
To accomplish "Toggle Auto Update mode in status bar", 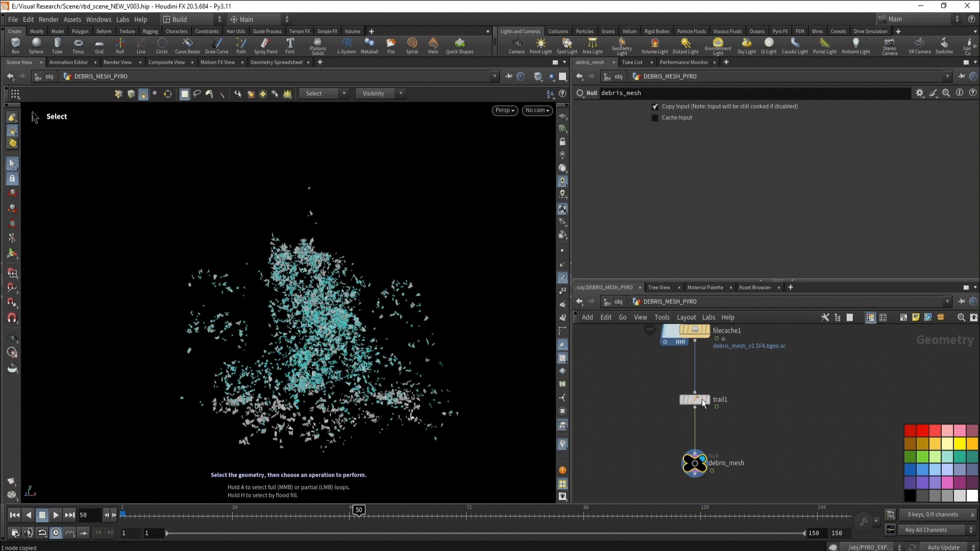I will [943, 547].
